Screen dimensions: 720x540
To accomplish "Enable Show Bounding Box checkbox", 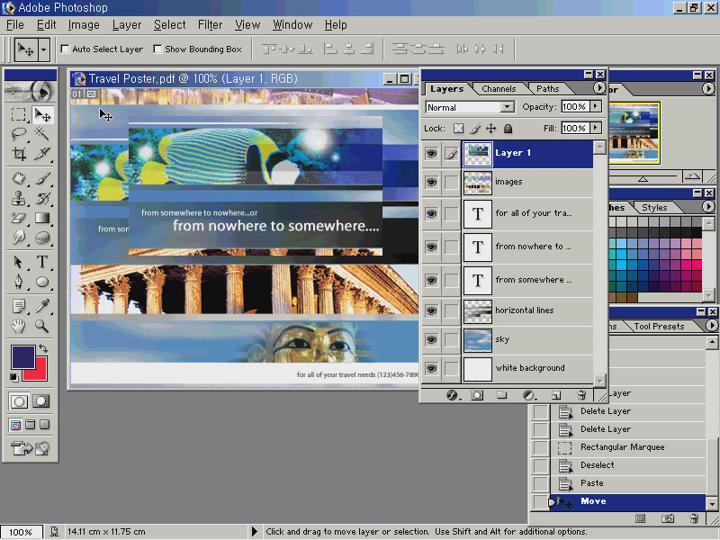I will pyautogui.click(x=158, y=49).
